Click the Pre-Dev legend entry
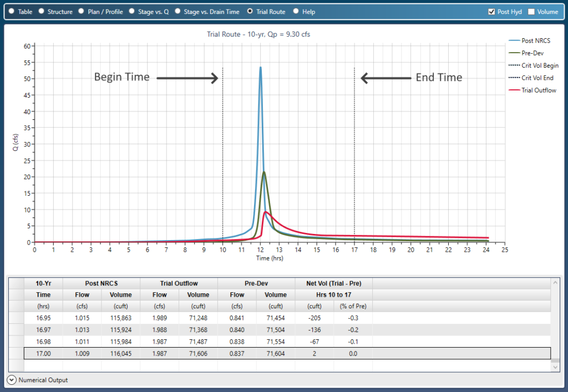 [534, 53]
